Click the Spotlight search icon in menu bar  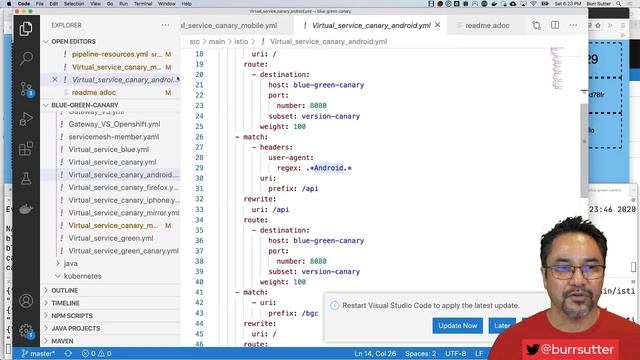pyautogui.click(x=619, y=4)
